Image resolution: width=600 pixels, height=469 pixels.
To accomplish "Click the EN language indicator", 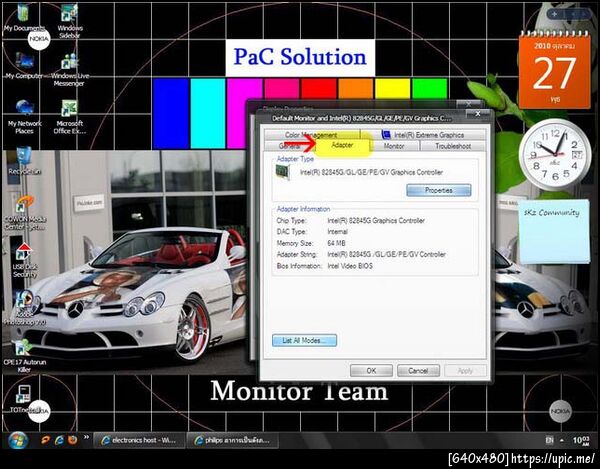I will [x=549, y=440].
